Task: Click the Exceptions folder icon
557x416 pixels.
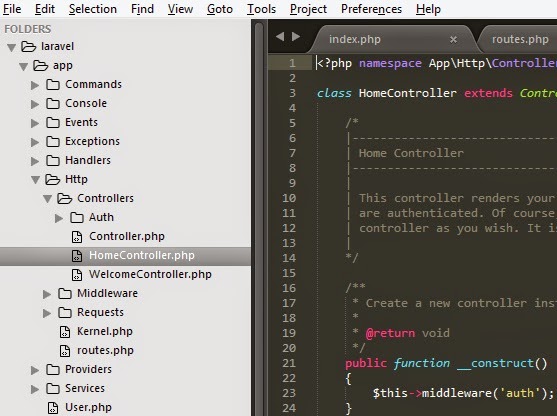Action: [53, 141]
